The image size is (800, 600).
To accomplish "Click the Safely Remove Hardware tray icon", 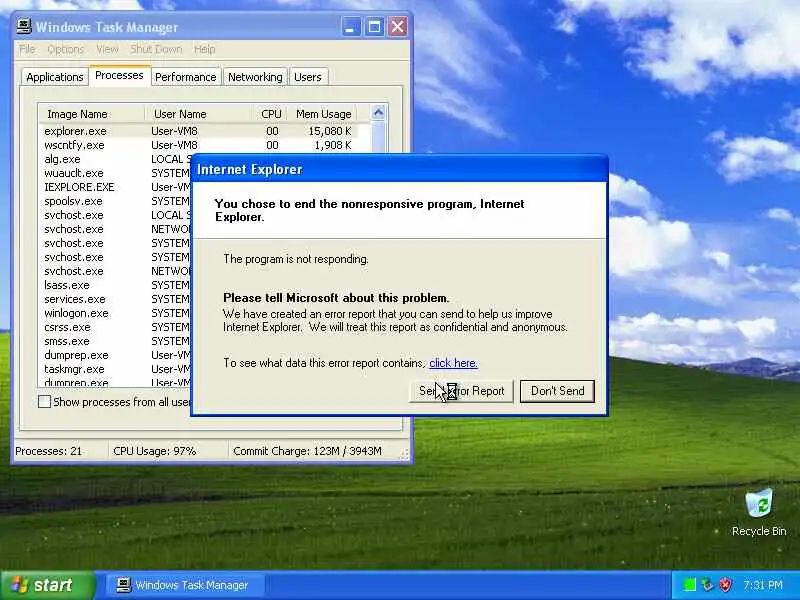I will (x=707, y=585).
